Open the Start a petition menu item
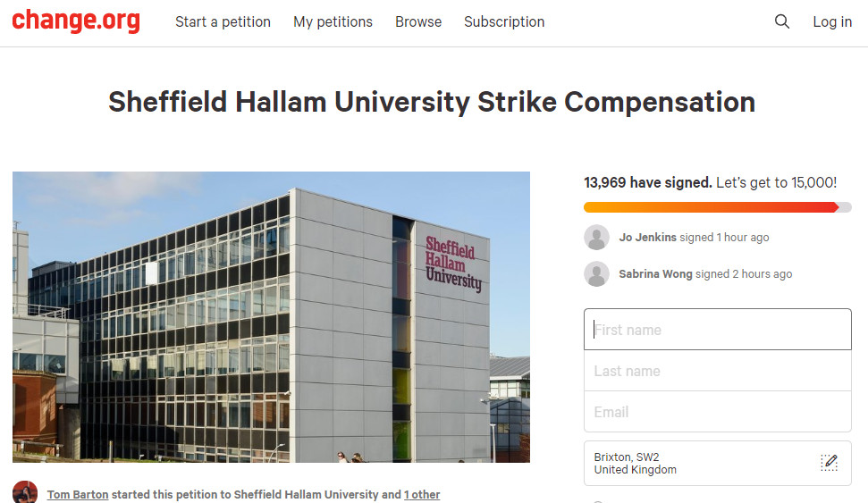The height and width of the screenshot is (503, 868). click(223, 21)
